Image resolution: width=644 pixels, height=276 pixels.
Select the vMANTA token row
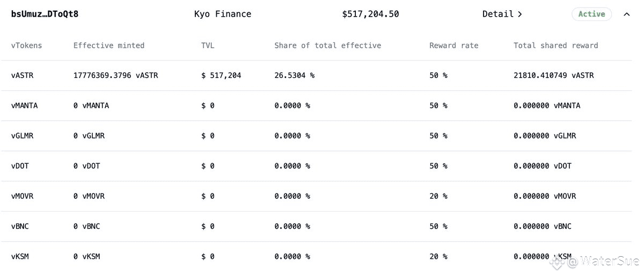coord(24,106)
